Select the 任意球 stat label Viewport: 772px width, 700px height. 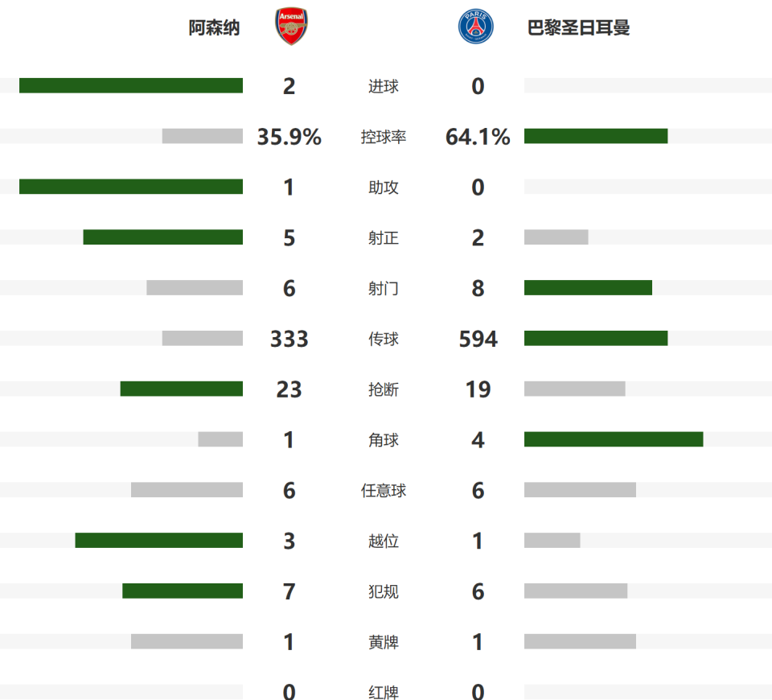(383, 490)
